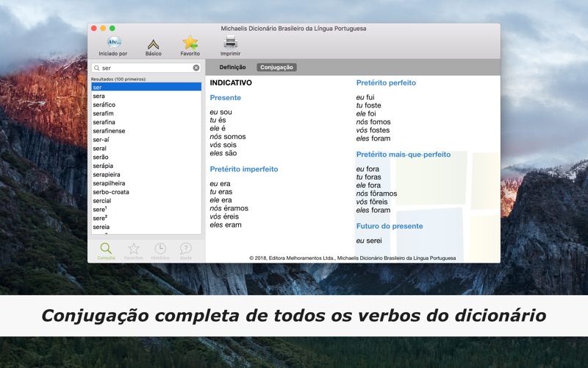Image resolution: width=588 pixels, height=368 pixels.
Task: Select 'sere¹' in the results list
Action: [x=146, y=210]
